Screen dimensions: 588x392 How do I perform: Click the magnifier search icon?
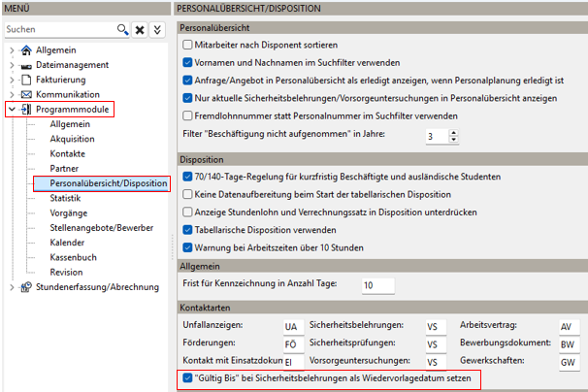122,29
